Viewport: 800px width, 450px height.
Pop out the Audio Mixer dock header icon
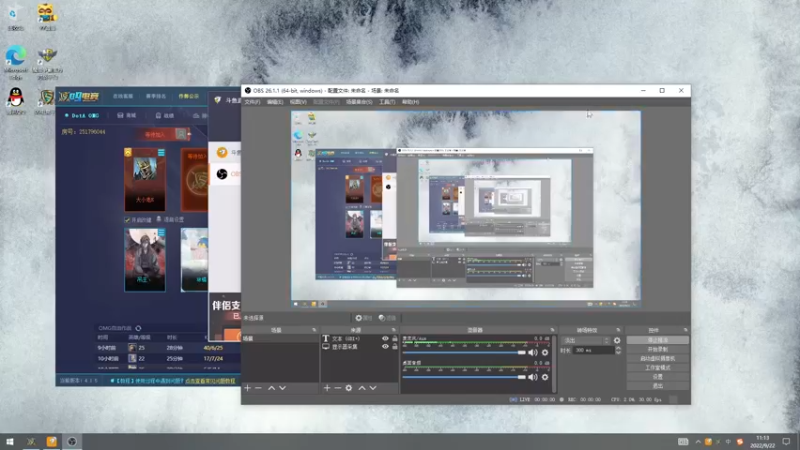point(552,330)
